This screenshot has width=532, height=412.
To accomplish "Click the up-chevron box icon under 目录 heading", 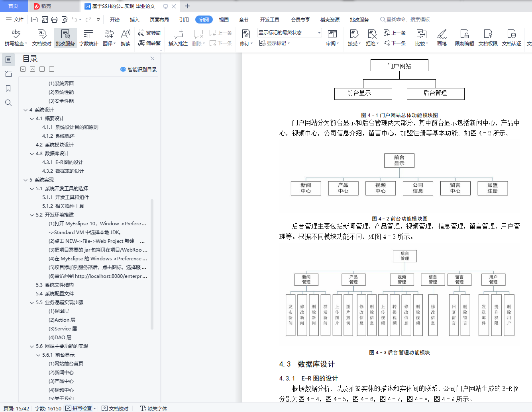I will [32, 69].
